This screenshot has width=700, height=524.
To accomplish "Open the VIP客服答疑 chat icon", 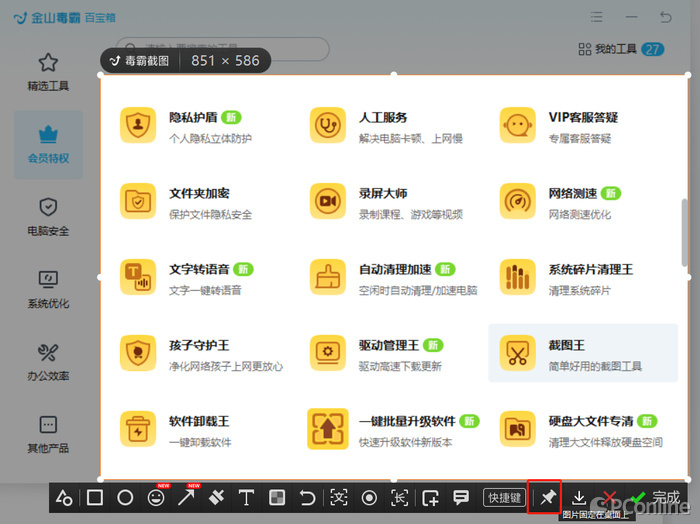I will tap(517, 125).
